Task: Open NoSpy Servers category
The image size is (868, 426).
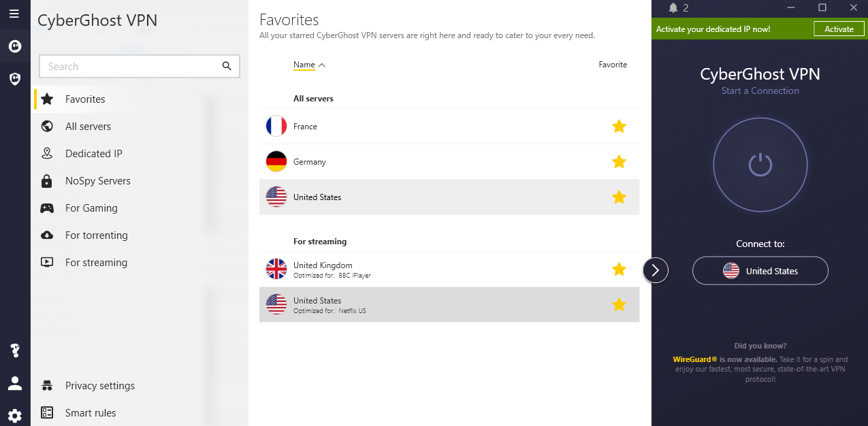Action: click(97, 181)
